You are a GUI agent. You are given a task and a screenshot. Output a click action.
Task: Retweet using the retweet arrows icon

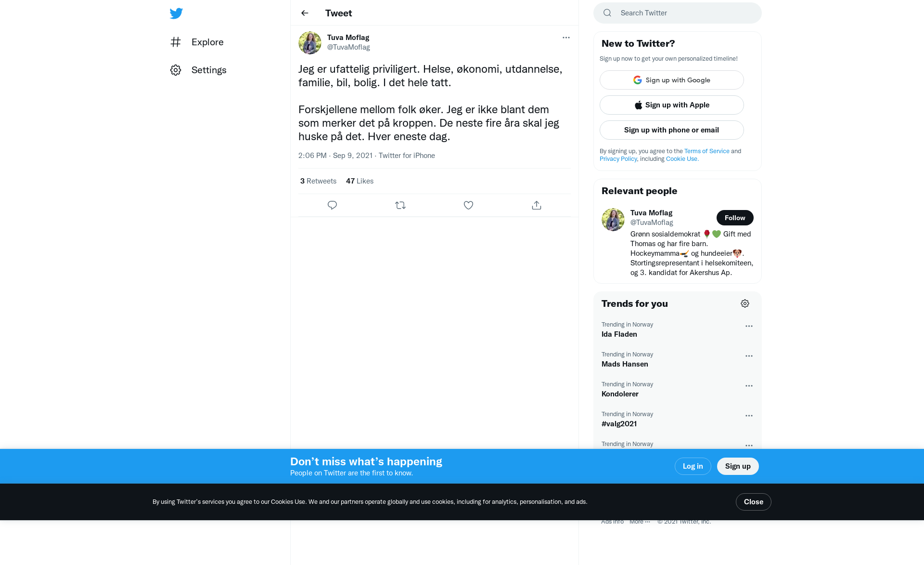(400, 205)
